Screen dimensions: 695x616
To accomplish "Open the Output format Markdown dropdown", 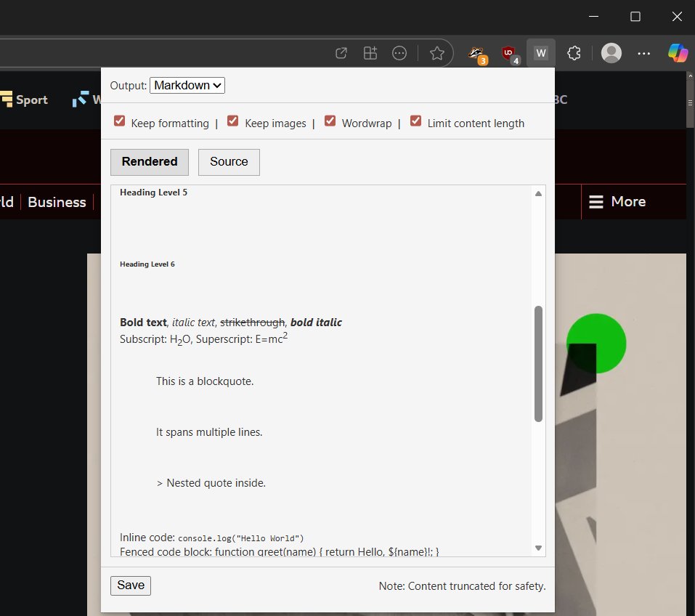I will click(x=187, y=85).
